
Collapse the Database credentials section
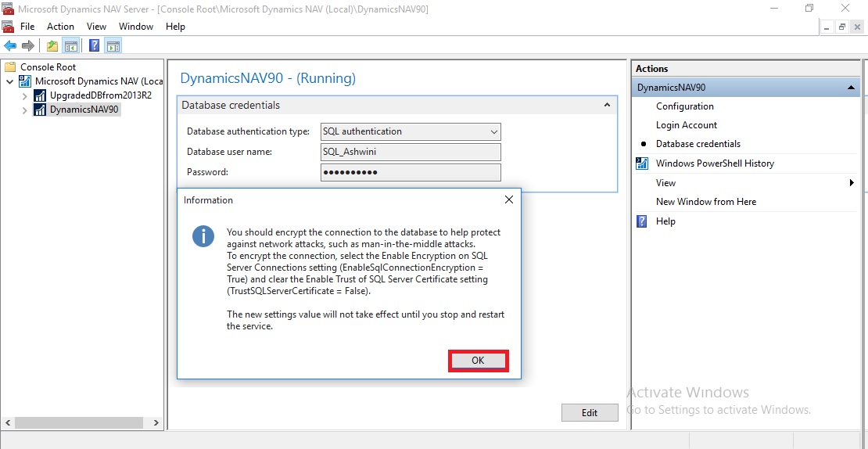608,105
